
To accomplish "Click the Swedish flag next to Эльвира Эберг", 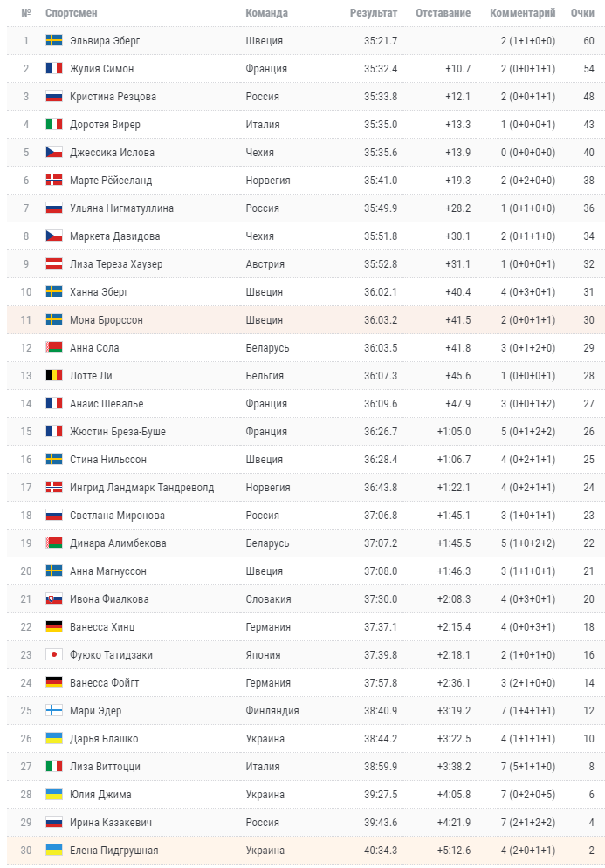I will (x=54, y=41).
